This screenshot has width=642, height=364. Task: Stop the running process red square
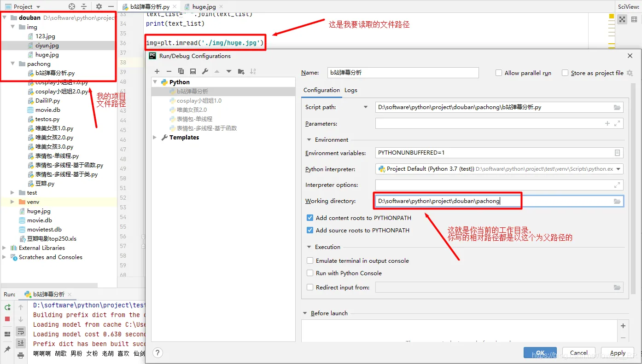(7, 319)
